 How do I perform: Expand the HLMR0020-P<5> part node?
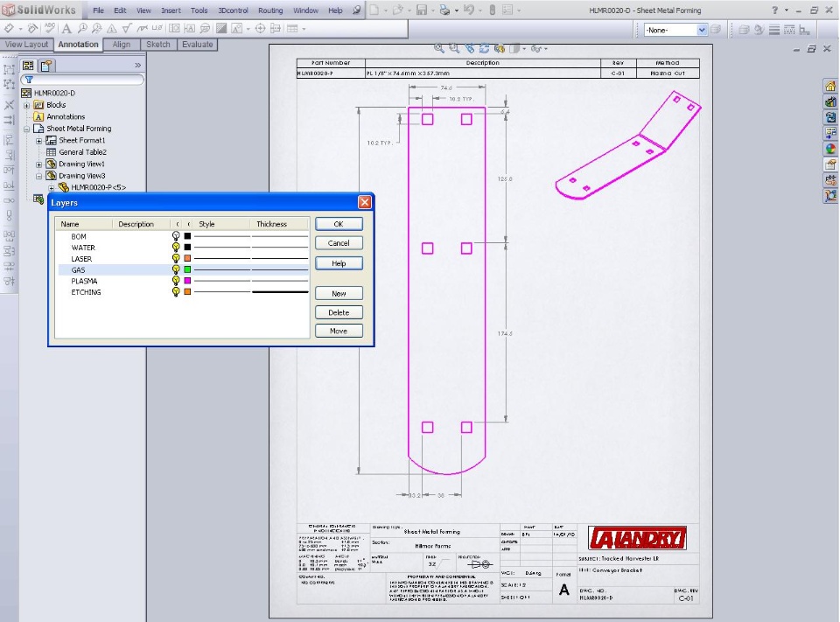(x=52, y=187)
